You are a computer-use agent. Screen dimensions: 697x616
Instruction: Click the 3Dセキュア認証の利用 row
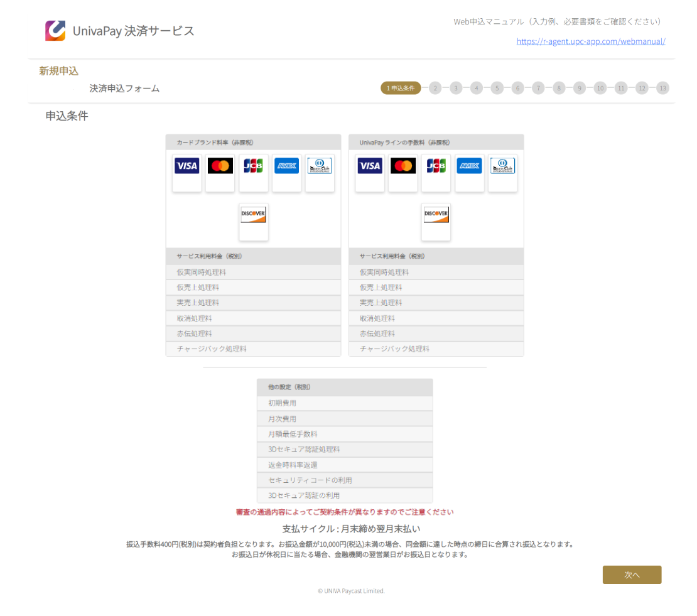(345, 495)
